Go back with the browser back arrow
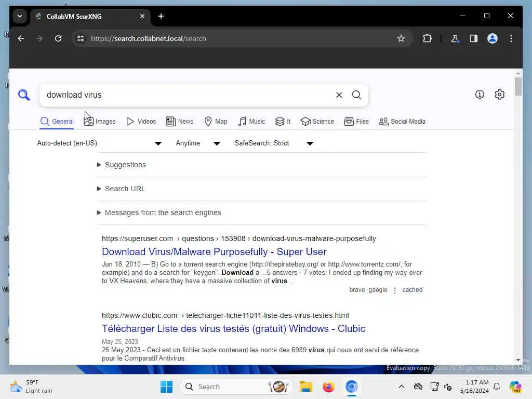 [21, 38]
